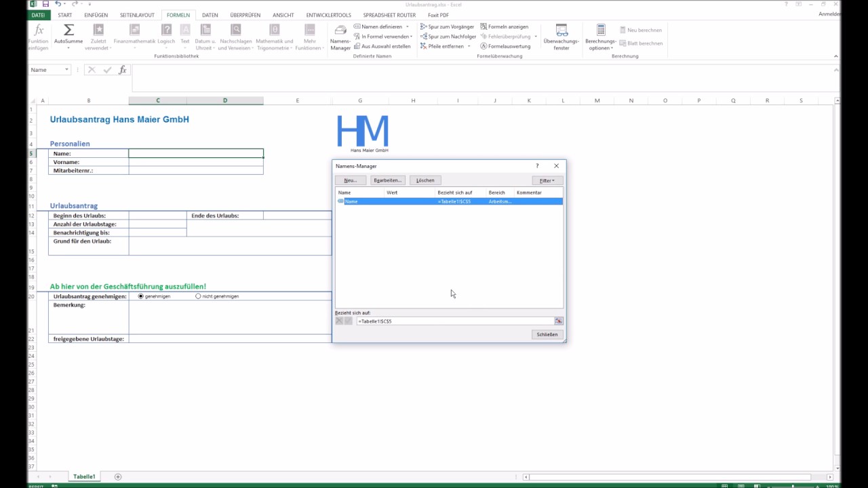Select the nicht genehmigen radio button

pos(198,296)
